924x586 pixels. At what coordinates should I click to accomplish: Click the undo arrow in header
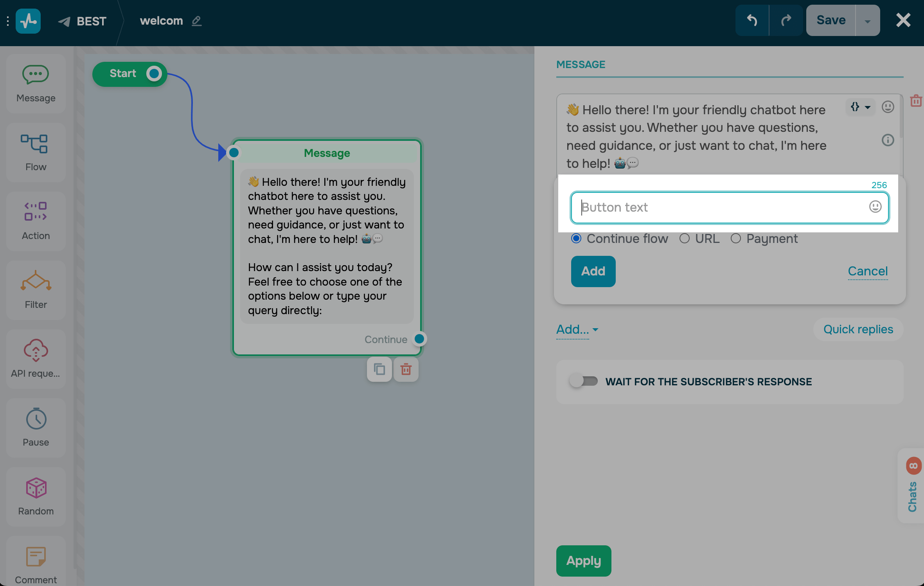click(751, 20)
